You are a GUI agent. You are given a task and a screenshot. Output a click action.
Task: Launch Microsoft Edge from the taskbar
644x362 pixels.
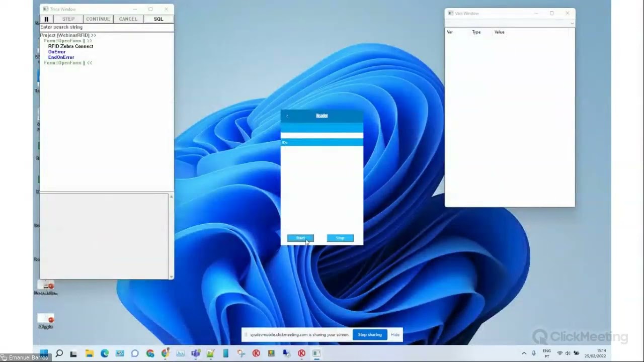click(104, 353)
